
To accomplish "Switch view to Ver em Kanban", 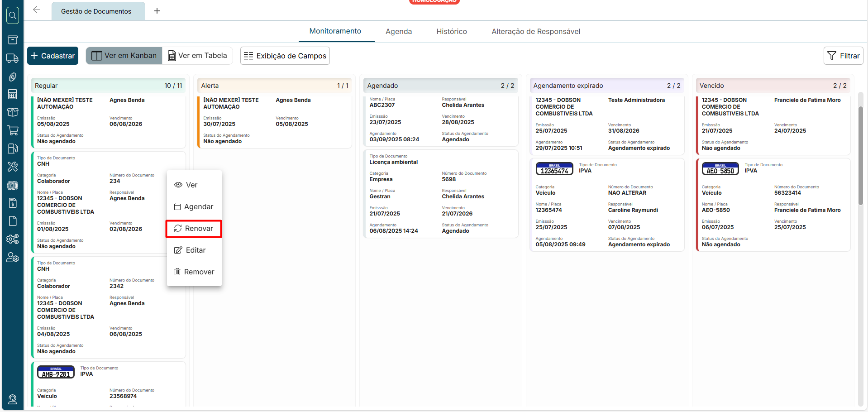I will click(x=124, y=56).
